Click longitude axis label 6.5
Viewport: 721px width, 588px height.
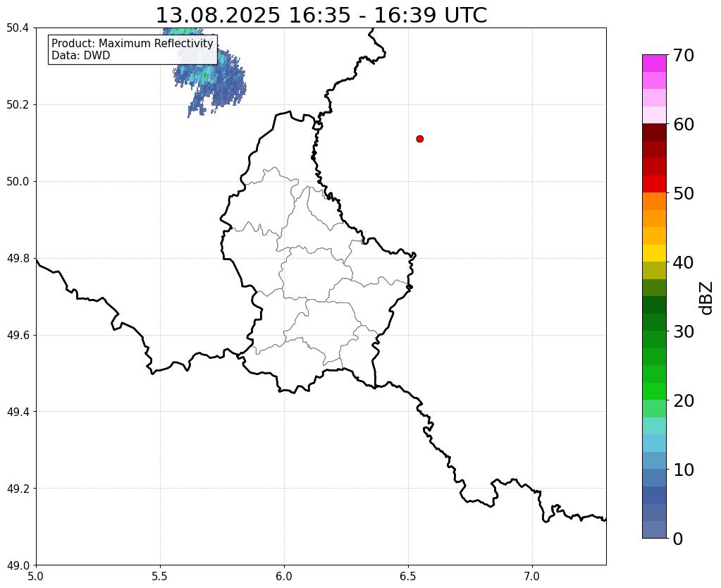point(408,577)
